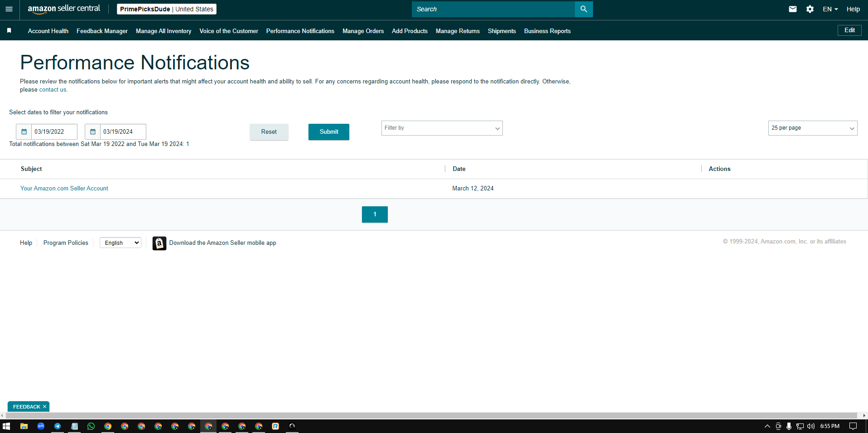Open the volume speaker tray icon
Screen dimensions: 868x433
pos(811,426)
